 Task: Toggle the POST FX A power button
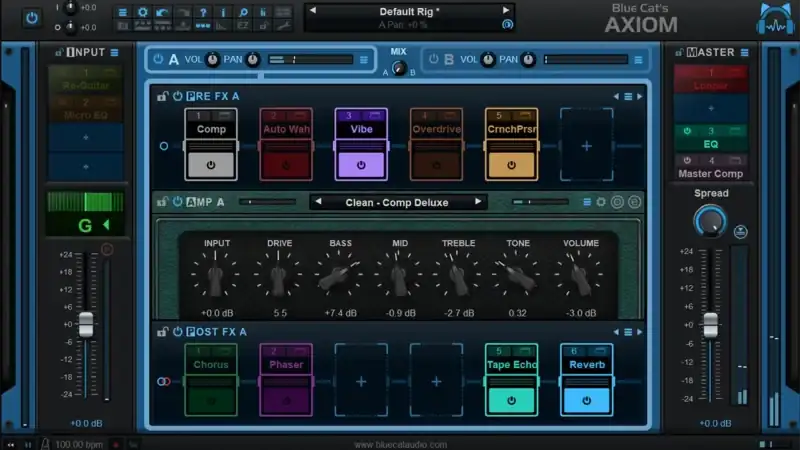178,332
